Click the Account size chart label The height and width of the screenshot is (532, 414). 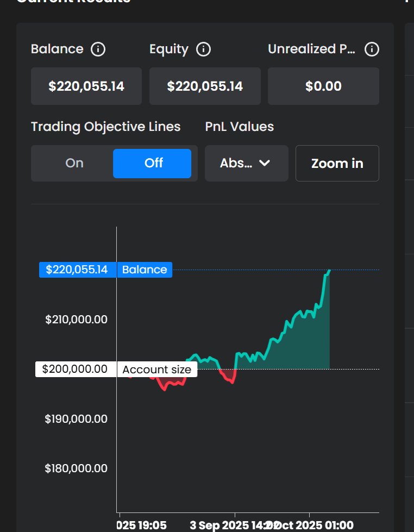click(x=157, y=369)
